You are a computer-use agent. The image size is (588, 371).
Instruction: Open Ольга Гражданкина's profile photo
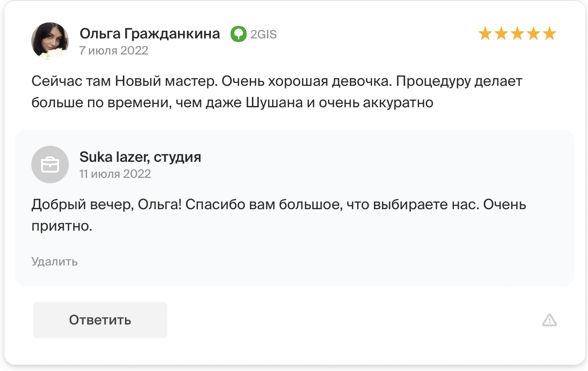click(50, 41)
